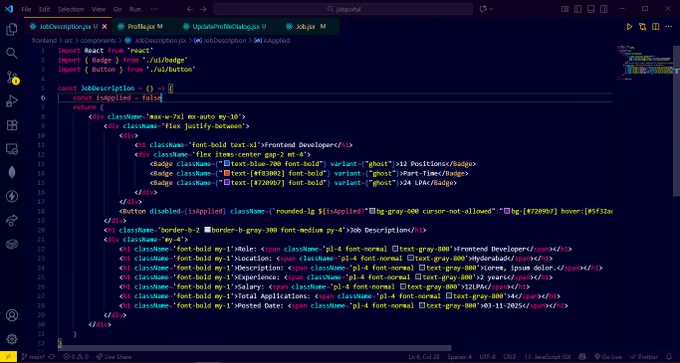Open the Copilot chat icon
Viewport: 680px width, 363px height.
click(483, 9)
